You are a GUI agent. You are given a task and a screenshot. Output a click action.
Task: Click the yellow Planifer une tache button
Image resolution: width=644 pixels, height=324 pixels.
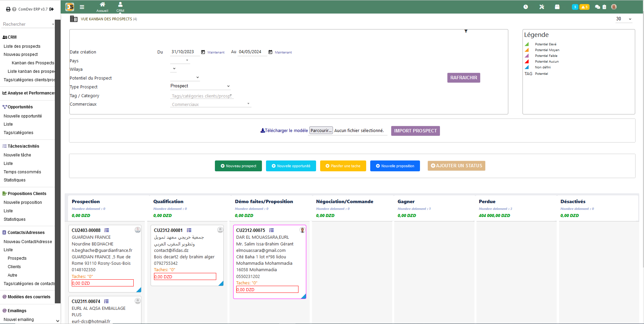click(x=343, y=166)
